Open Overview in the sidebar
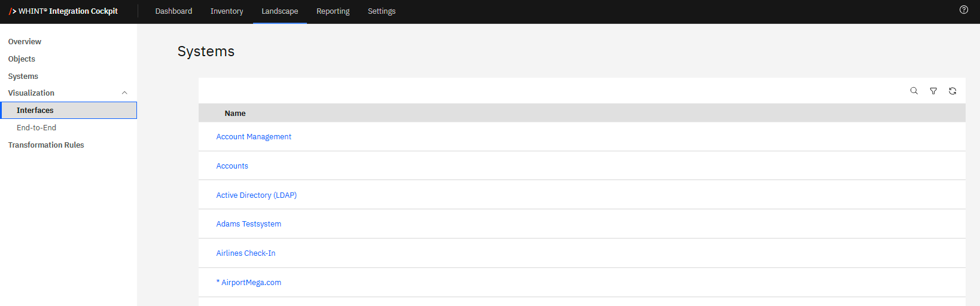The height and width of the screenshot is (306, 980). (25, 42)
